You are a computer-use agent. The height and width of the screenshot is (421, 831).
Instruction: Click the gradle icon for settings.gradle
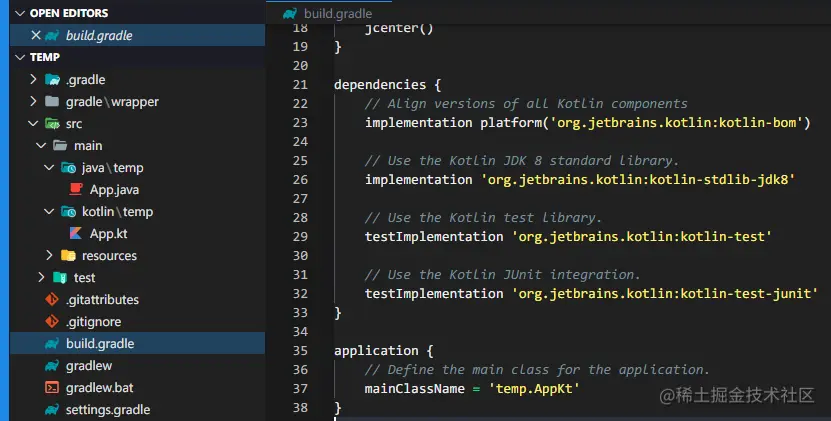point(52,409)
